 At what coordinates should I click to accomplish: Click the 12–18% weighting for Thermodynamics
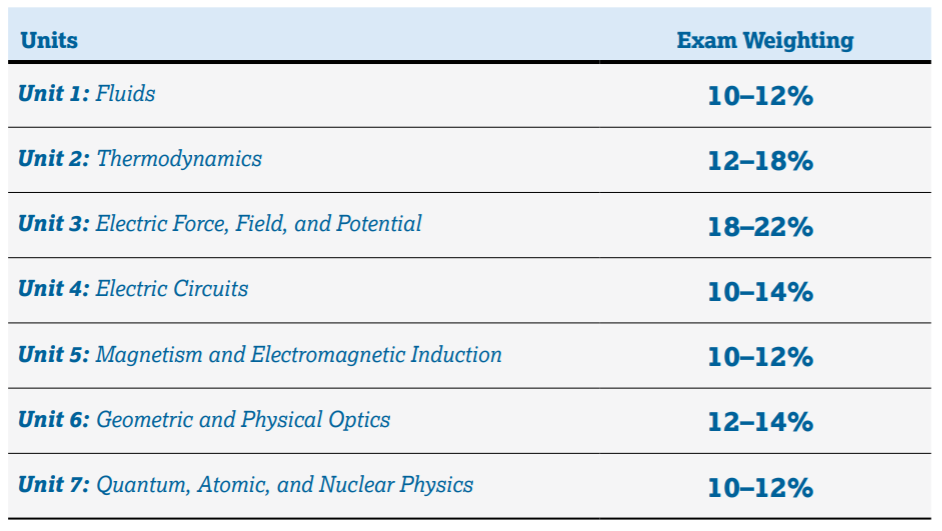(760, 161)
